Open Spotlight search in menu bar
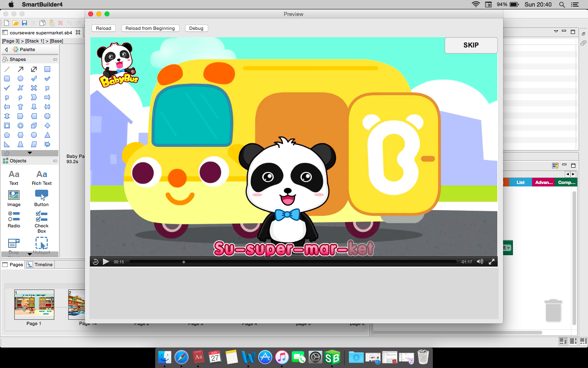588x368 pixels. [x=562, y=4]
